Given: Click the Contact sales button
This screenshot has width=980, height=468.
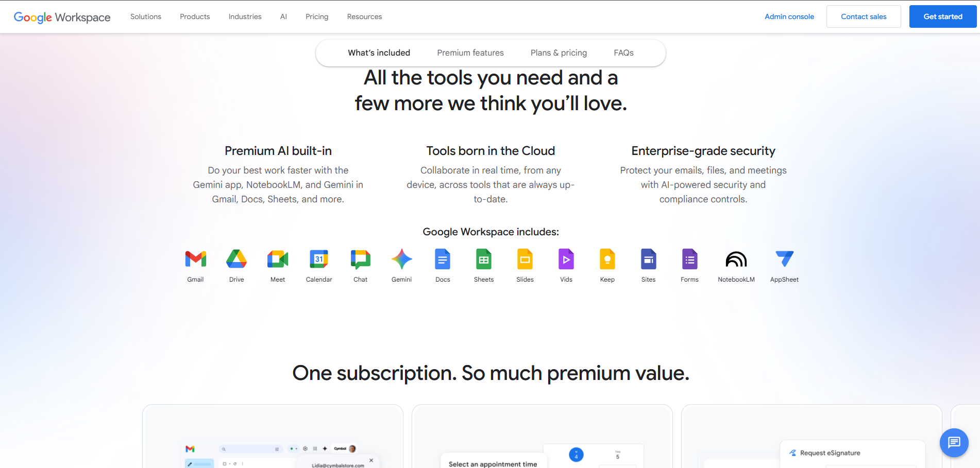Looking at the screenshot, I should tap(864, 16).
